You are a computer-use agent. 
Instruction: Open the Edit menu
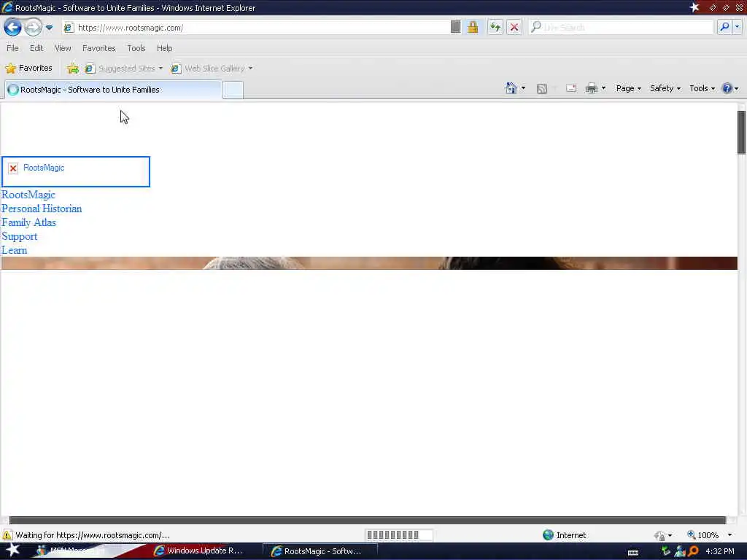point(36,48)
